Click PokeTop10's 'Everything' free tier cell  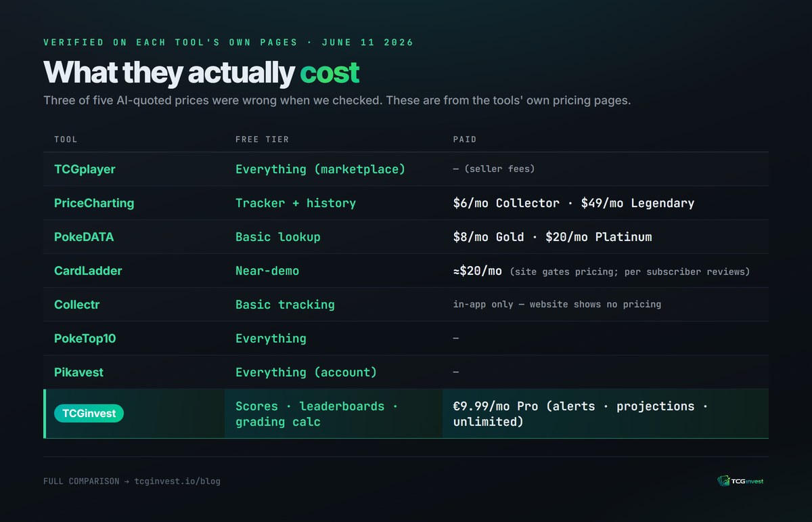point(271,339)
